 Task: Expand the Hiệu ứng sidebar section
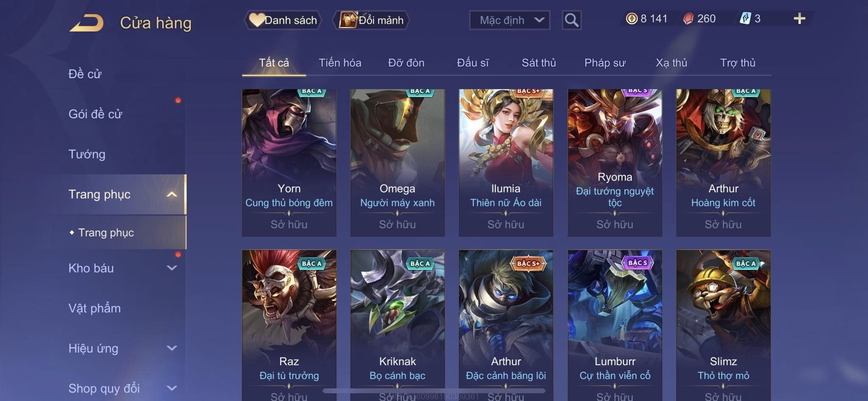point(172,348)
